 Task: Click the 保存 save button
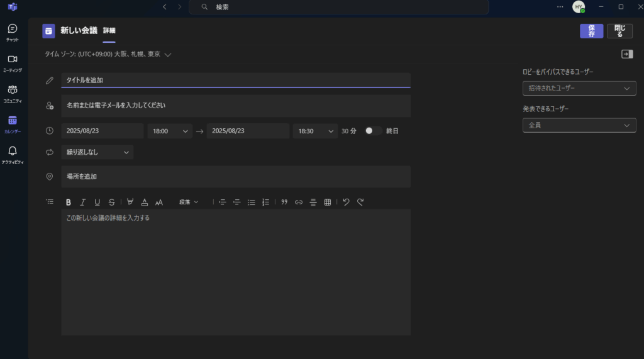[591, 31]
